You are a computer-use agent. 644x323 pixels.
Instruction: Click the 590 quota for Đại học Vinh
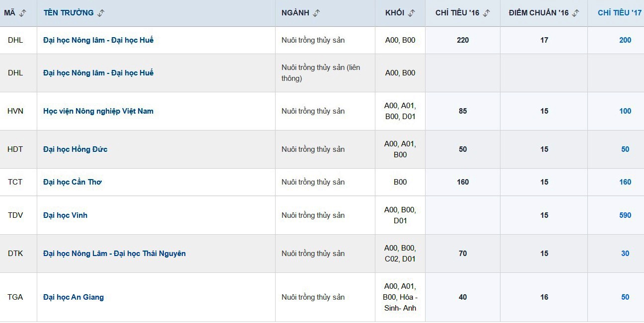(625, 215)
